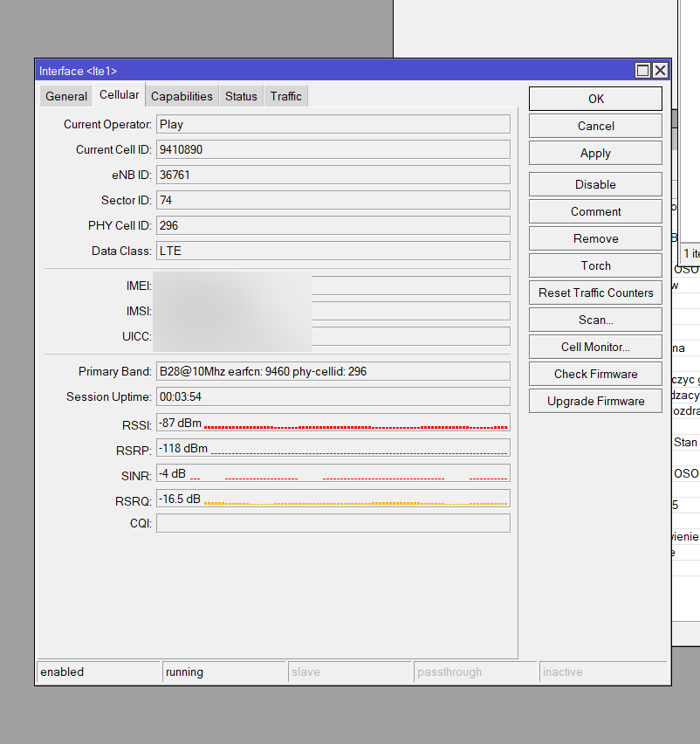Click the eNB ID field 36761

coord(333,175)
